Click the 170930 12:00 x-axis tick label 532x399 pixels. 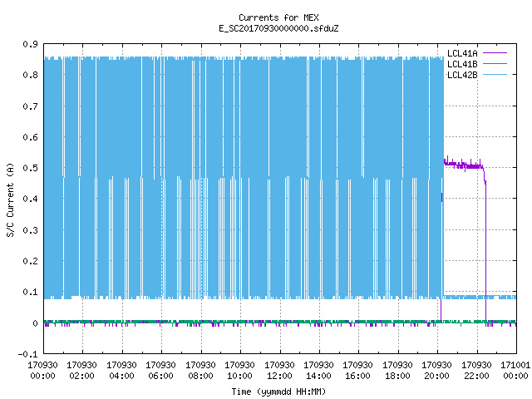[279, 371]
